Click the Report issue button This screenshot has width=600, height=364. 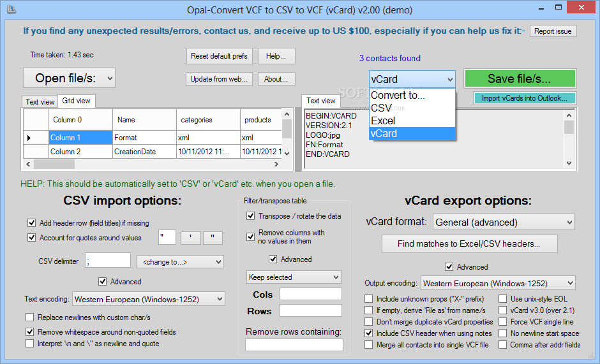[x=553, y=31]
